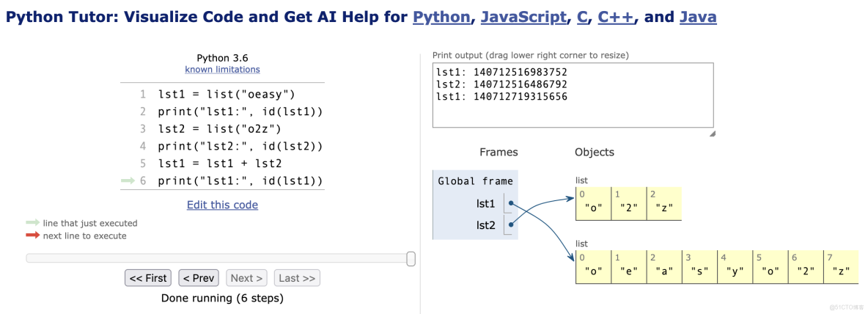Click the Python 3.6 label
The image size is (868, 314).
click(x=223, y=58)
